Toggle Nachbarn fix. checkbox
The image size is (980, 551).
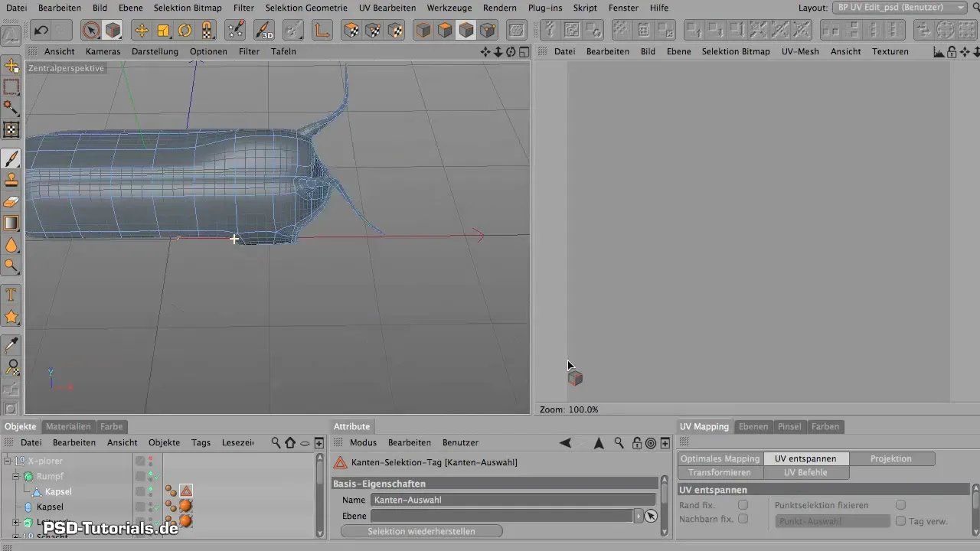pyautogui.click(x=743, y=519)
